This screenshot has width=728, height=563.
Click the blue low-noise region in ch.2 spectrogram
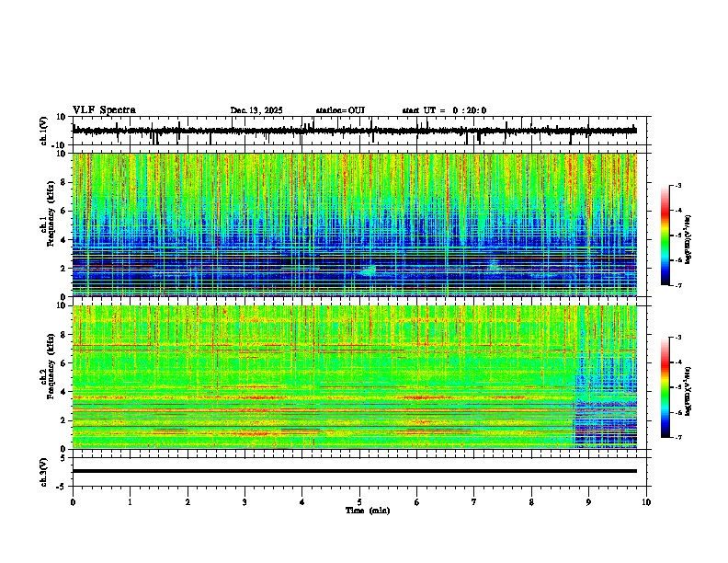point(606,404)
